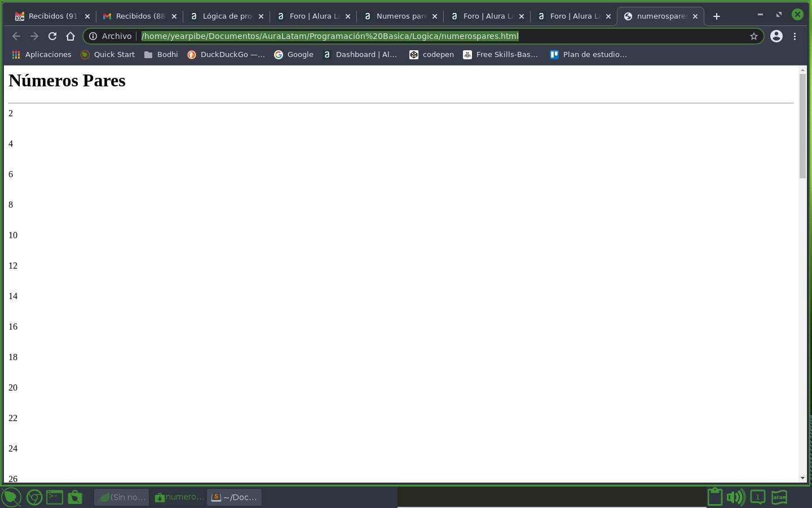The height and width of the screenshot is (508, 812).
Task: Open the browser home page
Action: tap(70, 36)
